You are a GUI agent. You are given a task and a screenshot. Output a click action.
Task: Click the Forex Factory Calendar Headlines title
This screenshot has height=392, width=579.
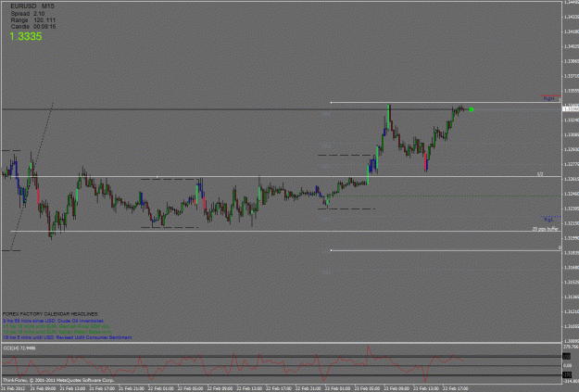(51, 314)
